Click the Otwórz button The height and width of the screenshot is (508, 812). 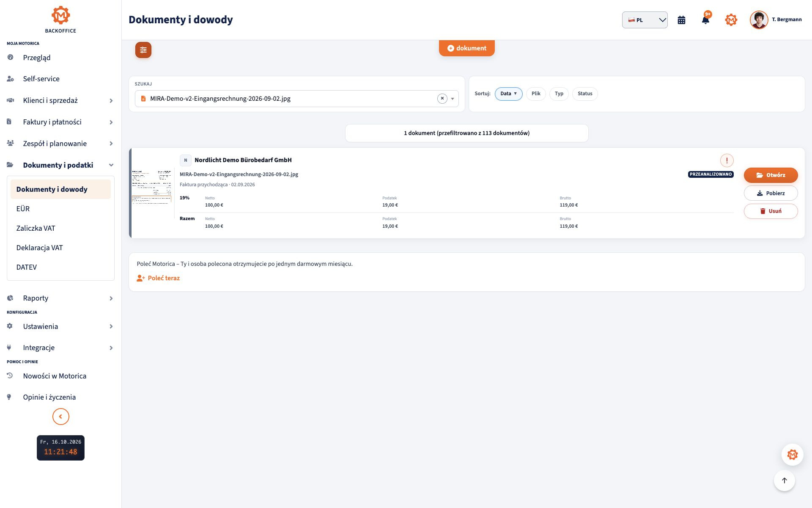pos(771,175)
